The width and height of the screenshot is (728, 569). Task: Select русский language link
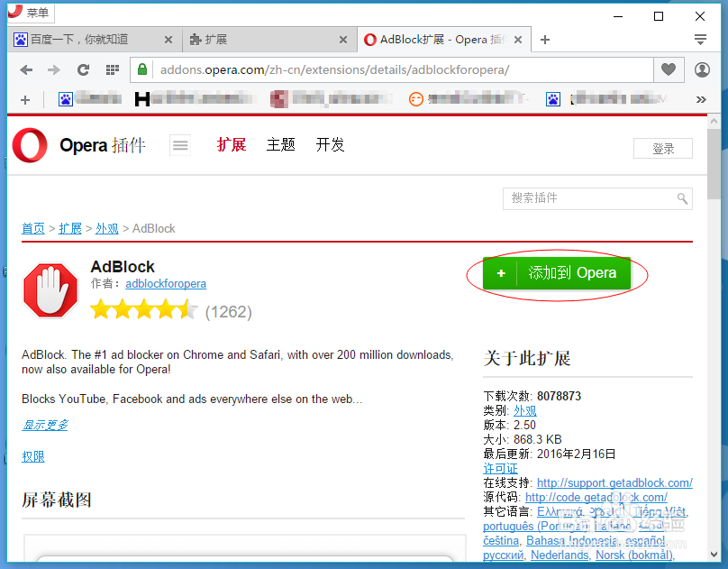504,555
